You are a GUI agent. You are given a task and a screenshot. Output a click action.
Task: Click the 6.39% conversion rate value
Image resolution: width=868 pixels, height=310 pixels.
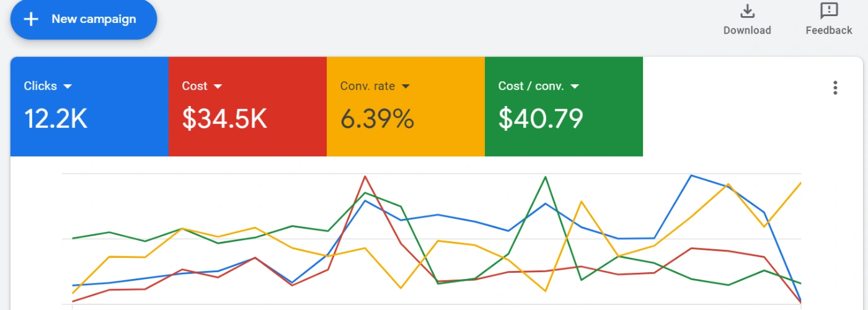point(377,118)
